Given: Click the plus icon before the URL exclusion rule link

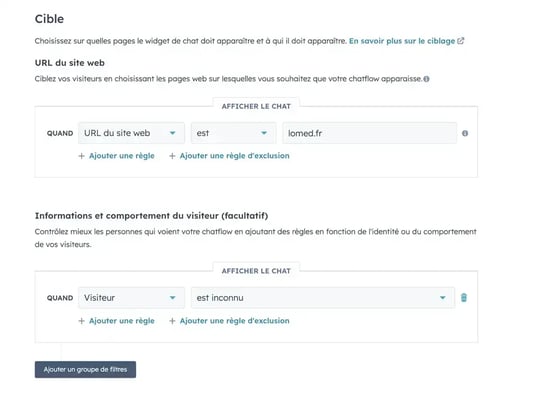Looking at the screenshot, I should 172,156.
